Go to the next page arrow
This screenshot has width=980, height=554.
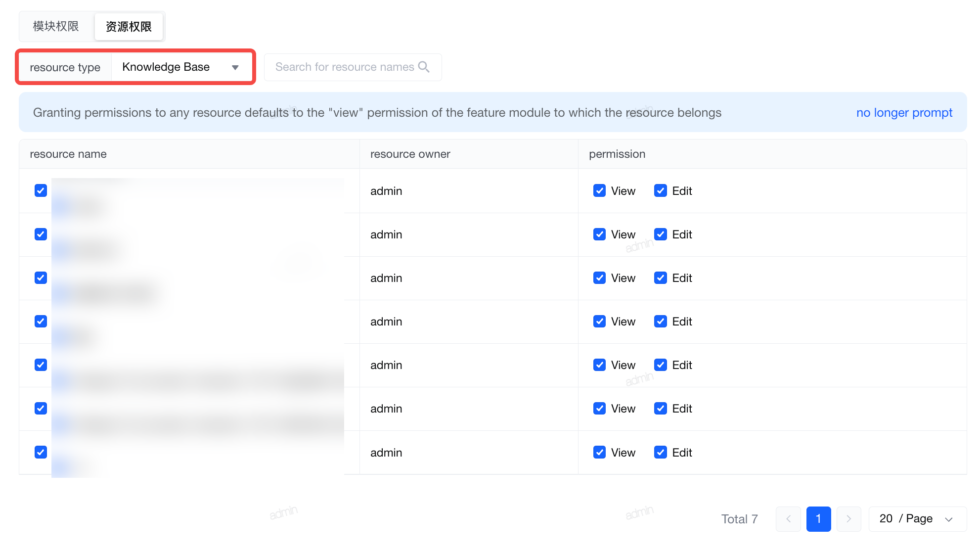pyautogui.click(x=848, y=519)
